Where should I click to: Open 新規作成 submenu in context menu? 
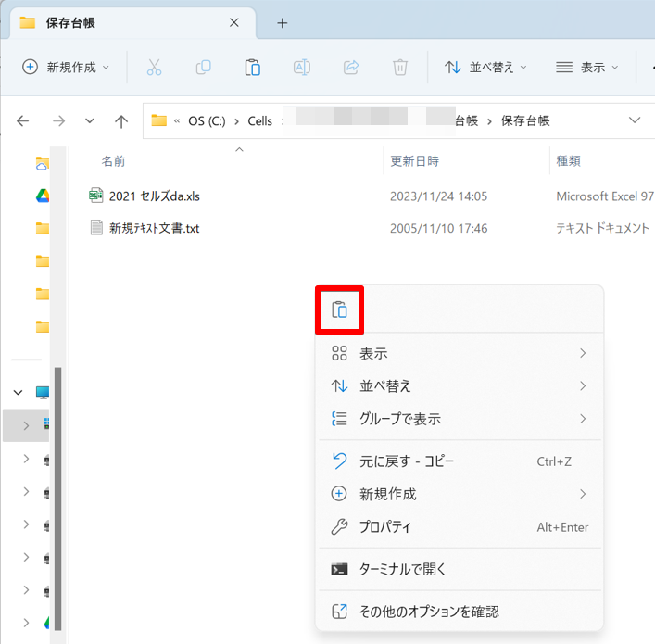(x=460, y=494)
